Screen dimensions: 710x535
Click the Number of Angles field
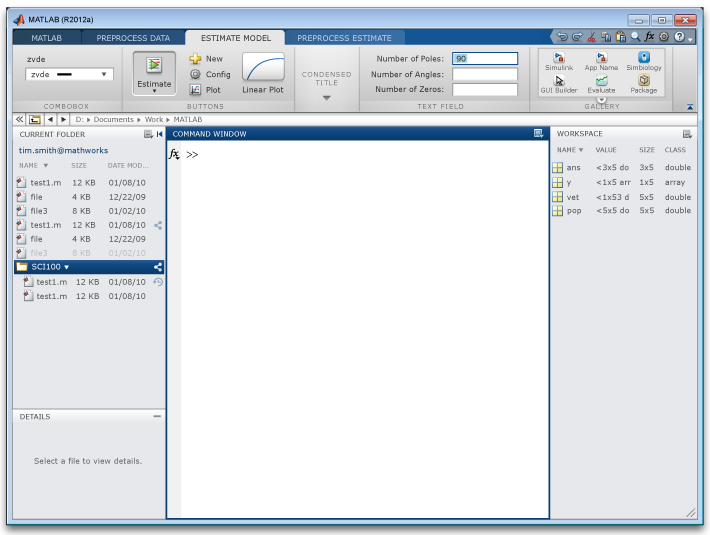pos(485,74)
